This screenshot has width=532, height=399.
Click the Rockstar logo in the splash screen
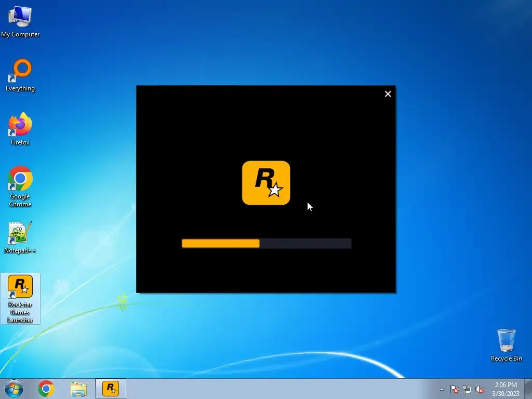pos(266,183)
